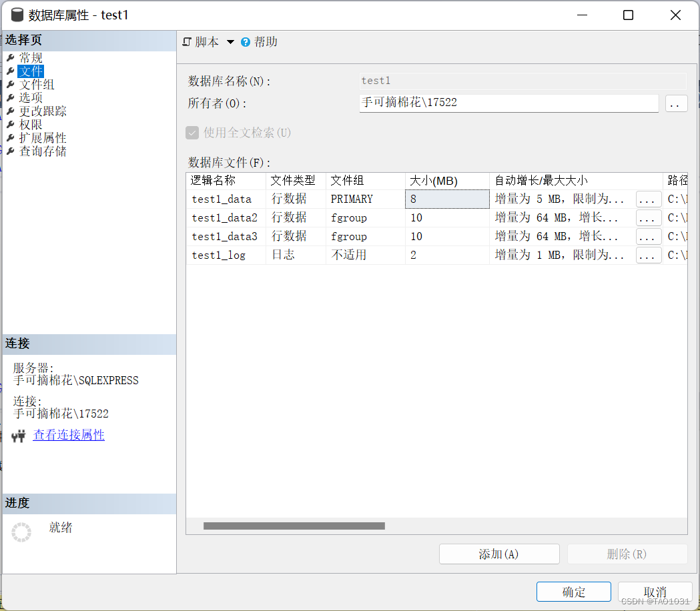Click the 脚本 toolbar button
The width and height of the screenshot is (700, 611).
201,42
